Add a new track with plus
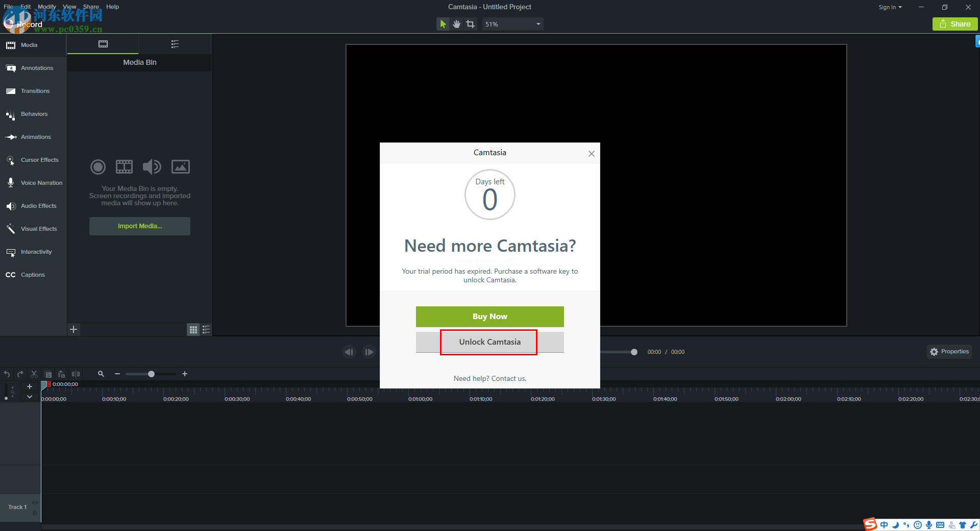This screenshot has height=531, width=980. point(30,387)
